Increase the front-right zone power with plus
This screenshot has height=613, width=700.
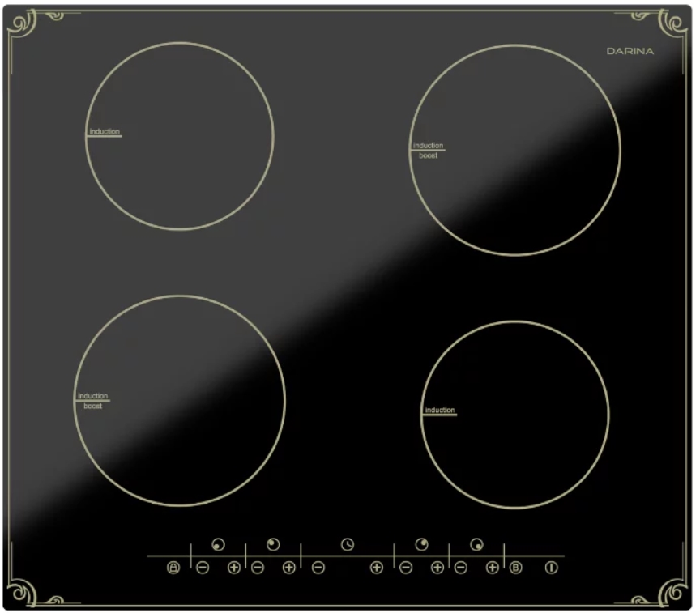coord(492,568)
